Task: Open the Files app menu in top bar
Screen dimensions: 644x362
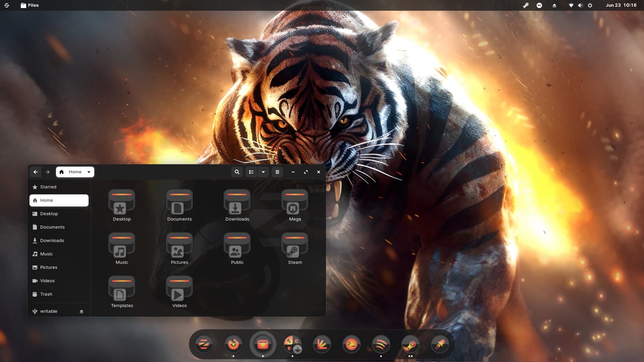Action: tap(30, 5)
